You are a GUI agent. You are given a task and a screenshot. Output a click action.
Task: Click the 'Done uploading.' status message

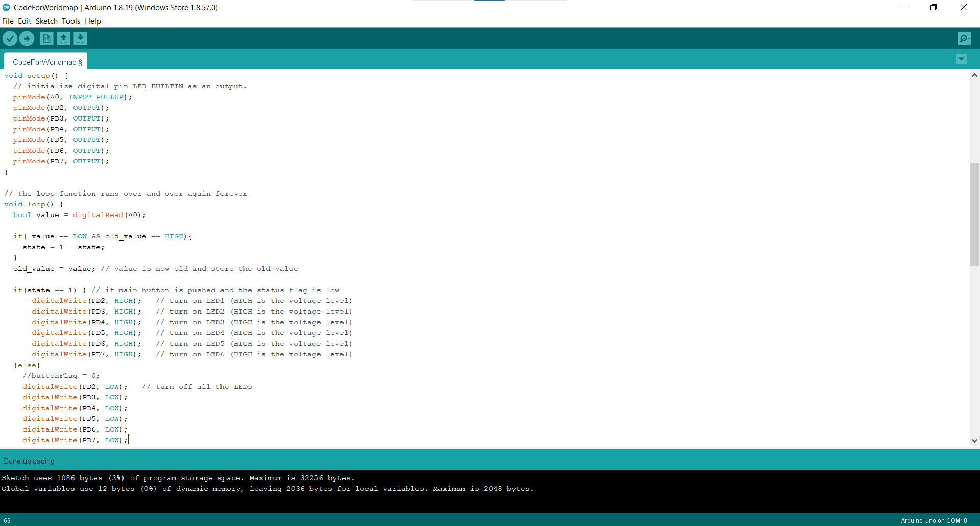tap(30, 461)
